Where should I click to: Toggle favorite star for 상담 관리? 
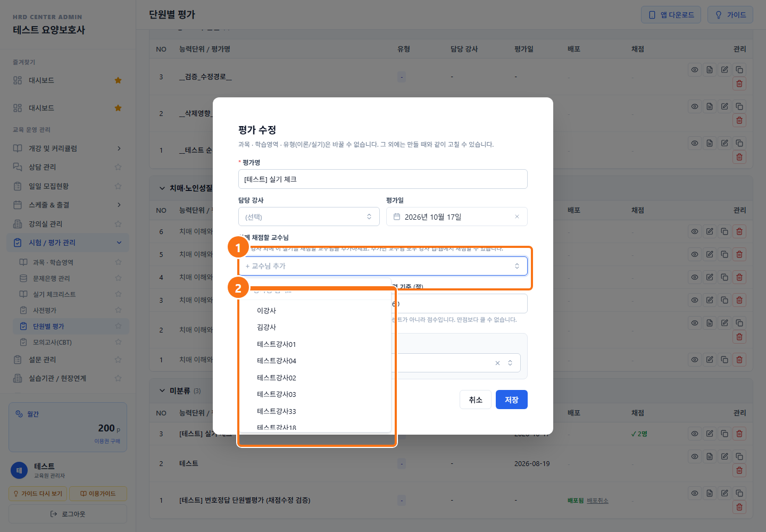(118, 167)
